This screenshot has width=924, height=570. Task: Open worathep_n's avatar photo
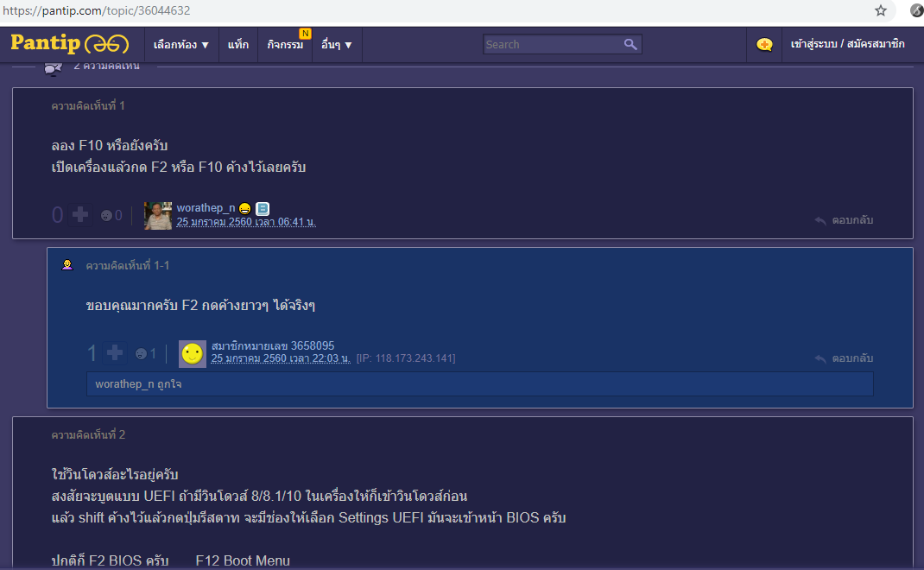[x=158, y=215]
